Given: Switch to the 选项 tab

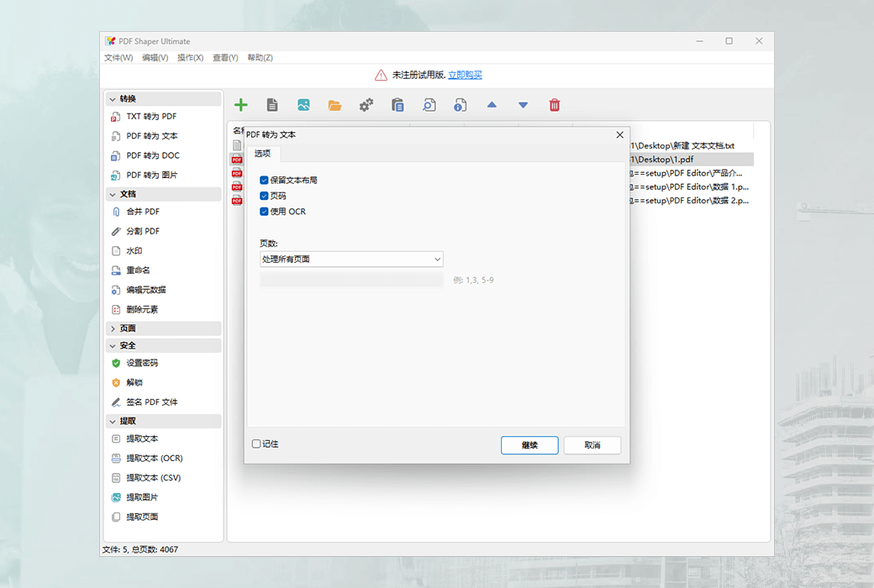Looking at the screenshot, I should click(263, 154).
